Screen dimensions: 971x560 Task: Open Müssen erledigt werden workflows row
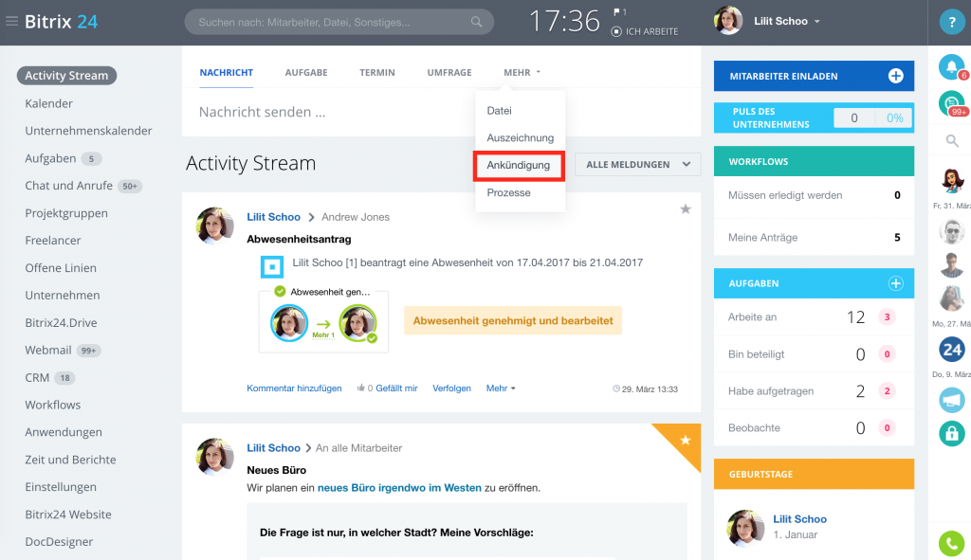point(814,195)
